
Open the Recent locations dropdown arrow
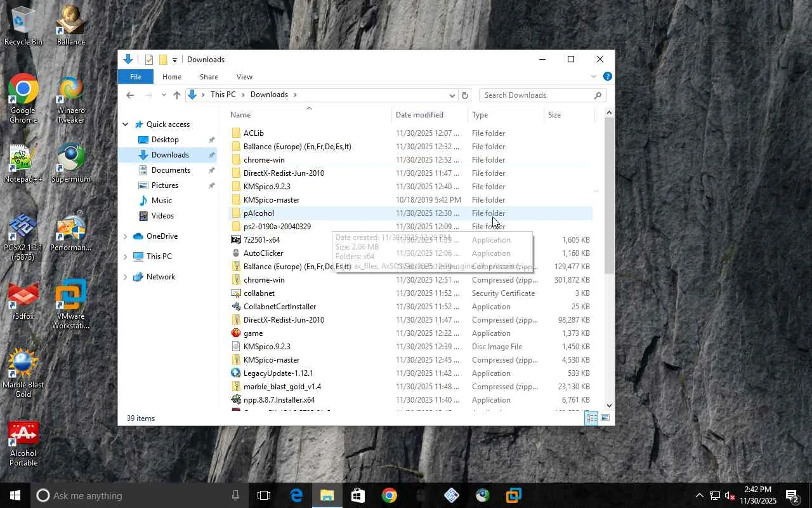[164, 95]
